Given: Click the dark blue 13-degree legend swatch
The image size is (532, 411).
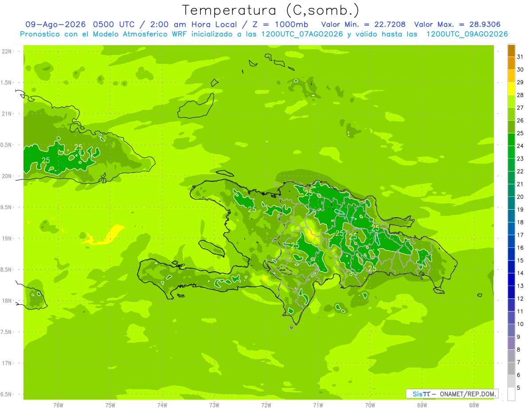Looking at the screenshot, I should coord(511,280).
